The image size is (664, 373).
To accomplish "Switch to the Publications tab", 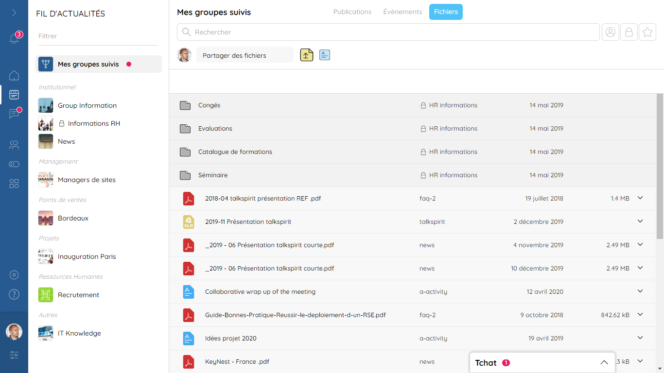I will (352, 12).
